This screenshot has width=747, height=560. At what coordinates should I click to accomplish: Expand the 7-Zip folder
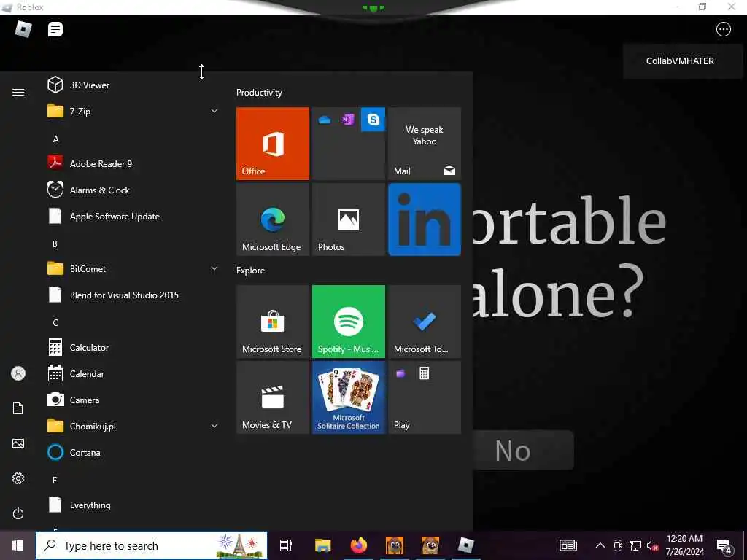(x=132, y=111)
